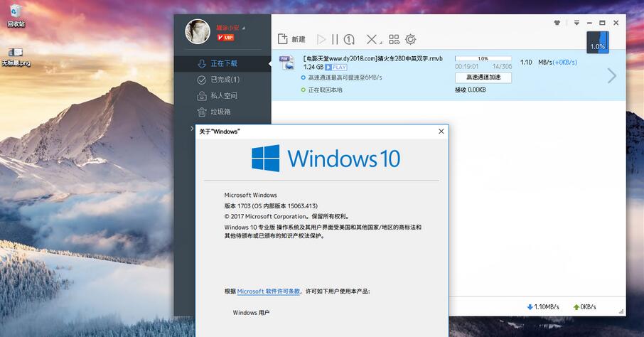Image resolution: width=644 pixels, height=337 pixels.
Task: Pause the download with the pause icon
Action: pos(335,39)
